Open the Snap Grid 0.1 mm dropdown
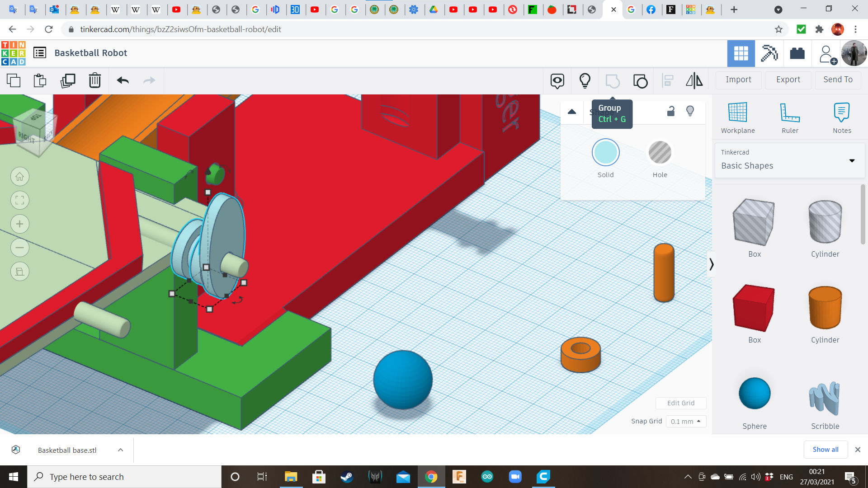The width and height of the screenshot is (868, 488). click(x=685, y=421)
